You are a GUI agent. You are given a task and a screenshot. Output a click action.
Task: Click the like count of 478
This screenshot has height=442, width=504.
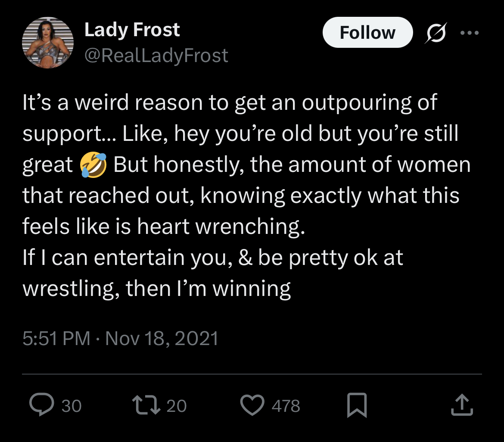pos(286,406)
